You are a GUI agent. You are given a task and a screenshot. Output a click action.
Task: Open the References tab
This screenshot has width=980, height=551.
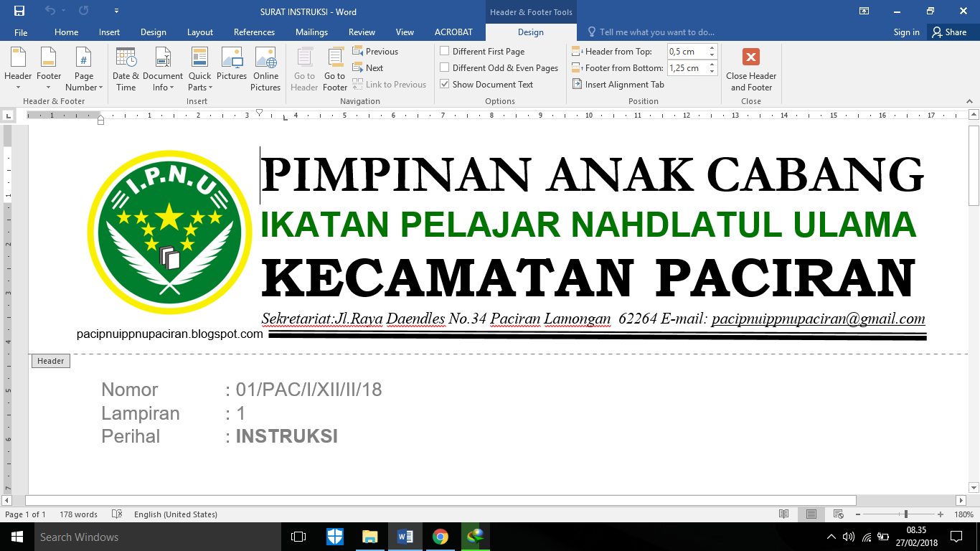(x=254, y=32)
